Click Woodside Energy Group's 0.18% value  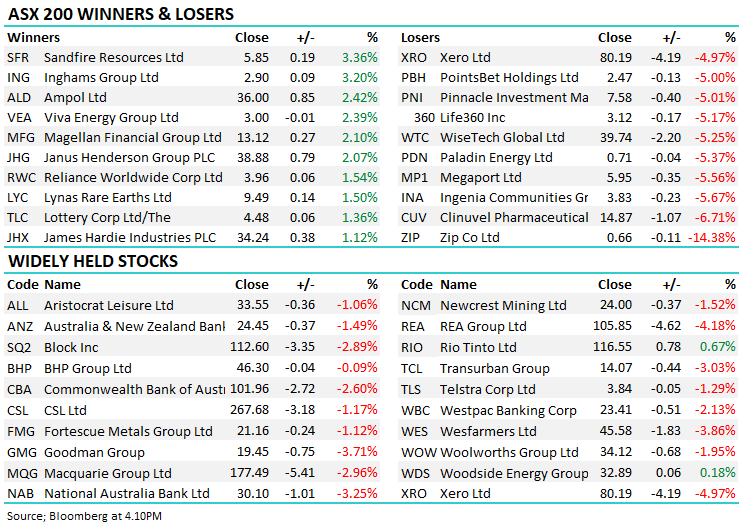(x=717, y=472)
